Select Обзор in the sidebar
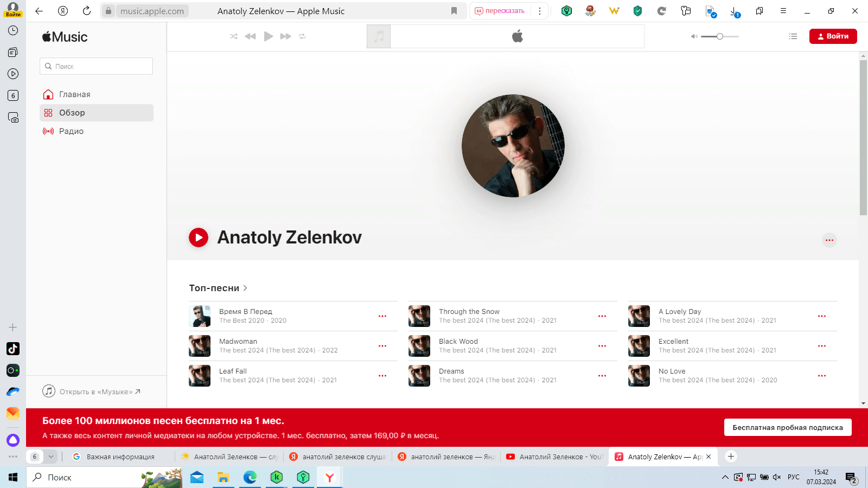The width and height of the screenshot is (868, 488). 97,113
